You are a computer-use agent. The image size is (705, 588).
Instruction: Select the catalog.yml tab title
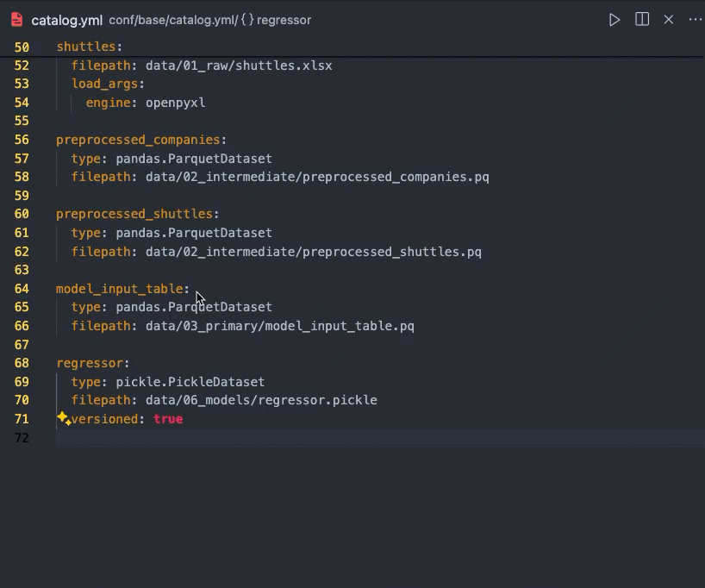tap(67, 20)
